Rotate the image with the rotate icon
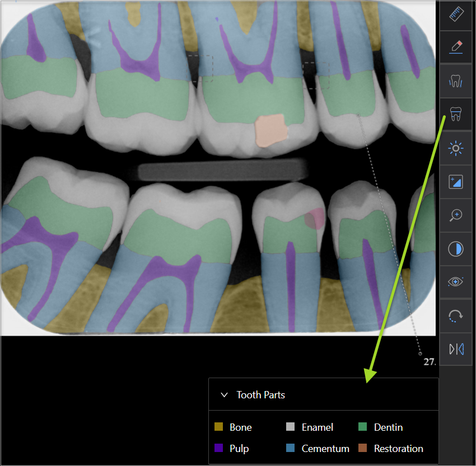The image size is (476, 466). [456, 316]
